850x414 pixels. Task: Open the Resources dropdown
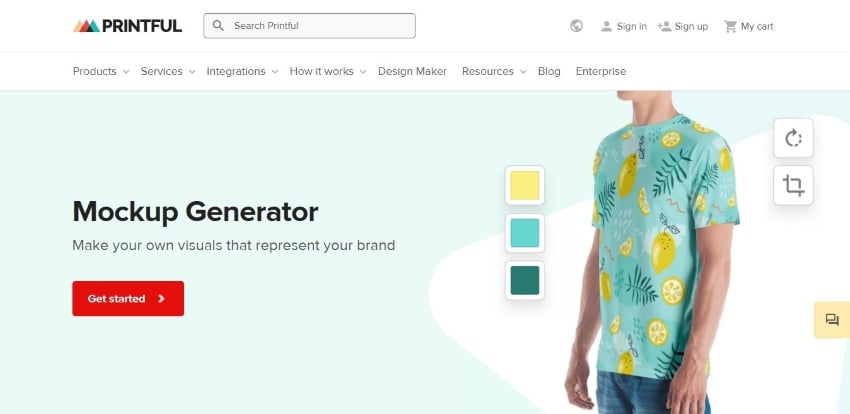(x=494, y=72)
